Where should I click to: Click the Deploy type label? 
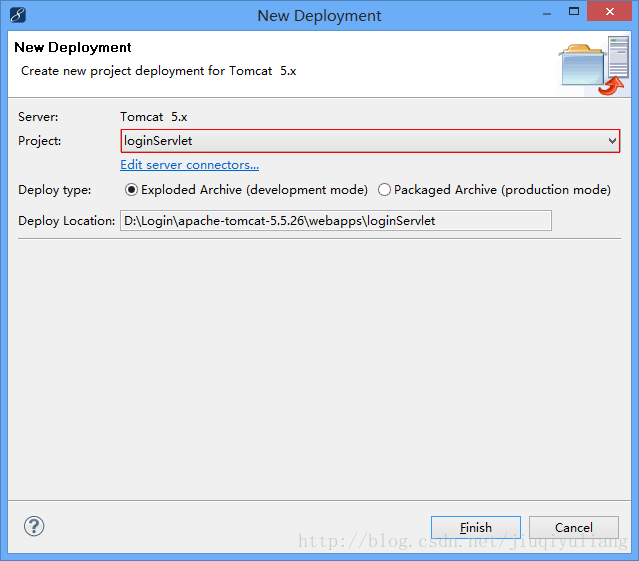[55, 190]
